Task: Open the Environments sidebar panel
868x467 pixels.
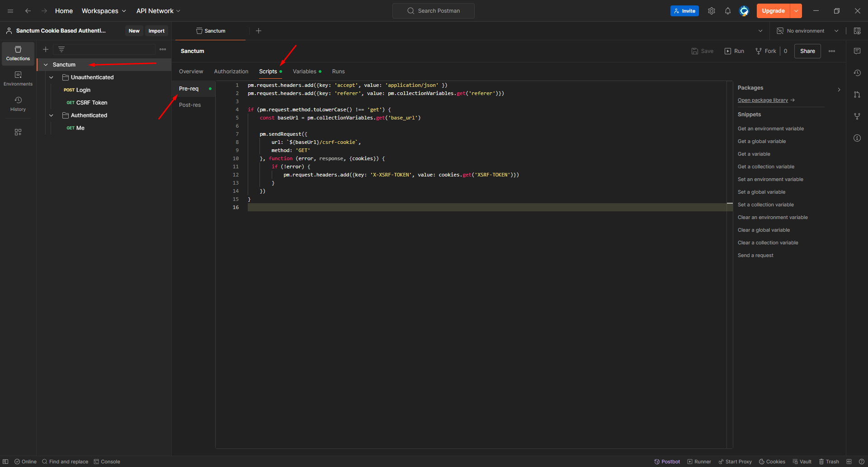Action: click(x=18, y=78)
